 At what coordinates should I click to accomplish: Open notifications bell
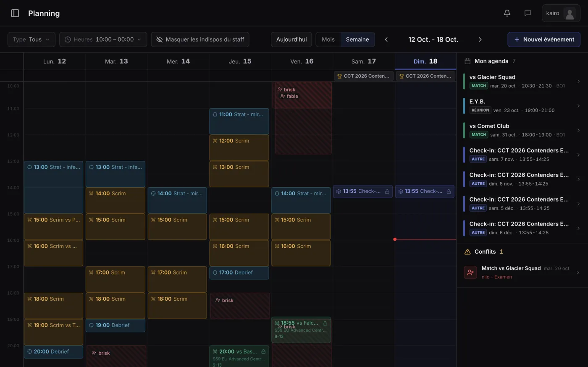click(x=507, y=13)
